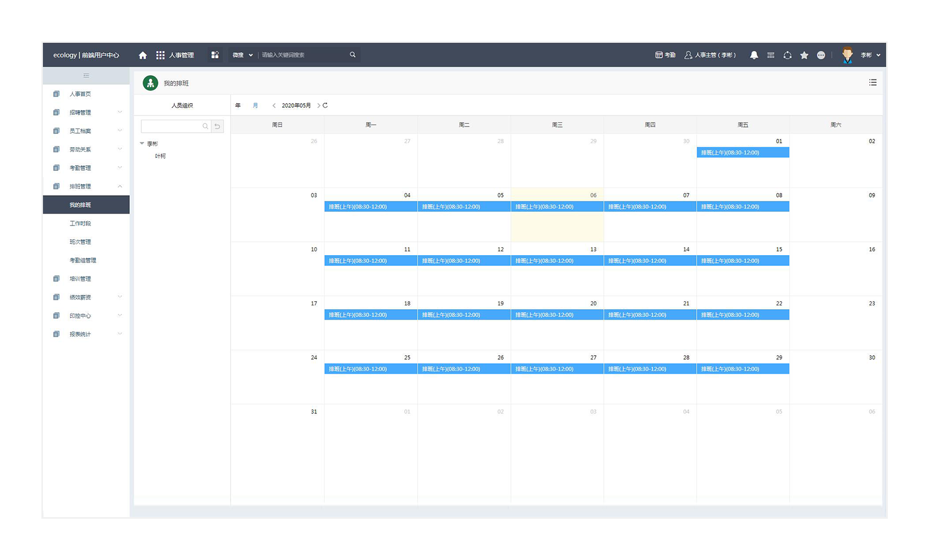
Task: Click the refresh icon beside 2020年05月
Action: coord(325,105)
